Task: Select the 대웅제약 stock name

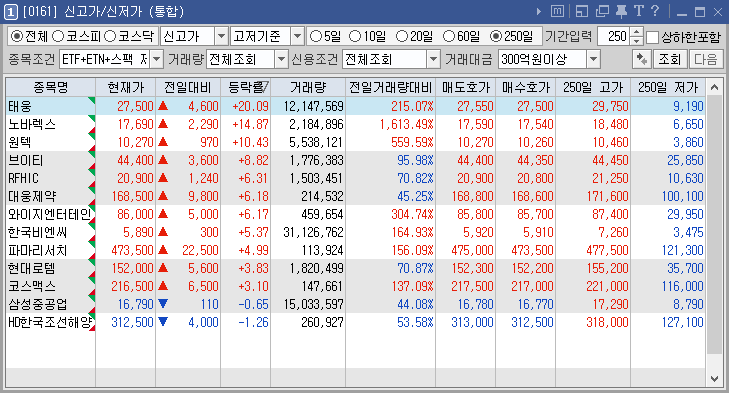Action: click(32, 196)
